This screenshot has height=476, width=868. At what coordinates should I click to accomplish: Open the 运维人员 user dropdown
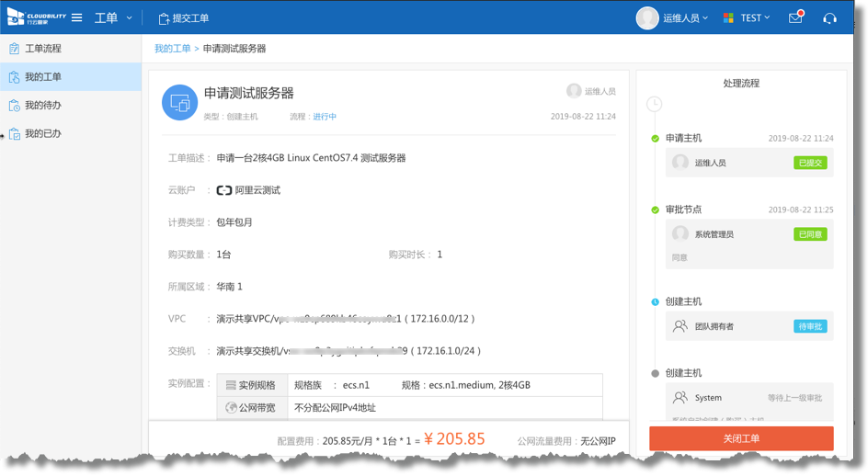pyautogui.click(x=686, y=18)
